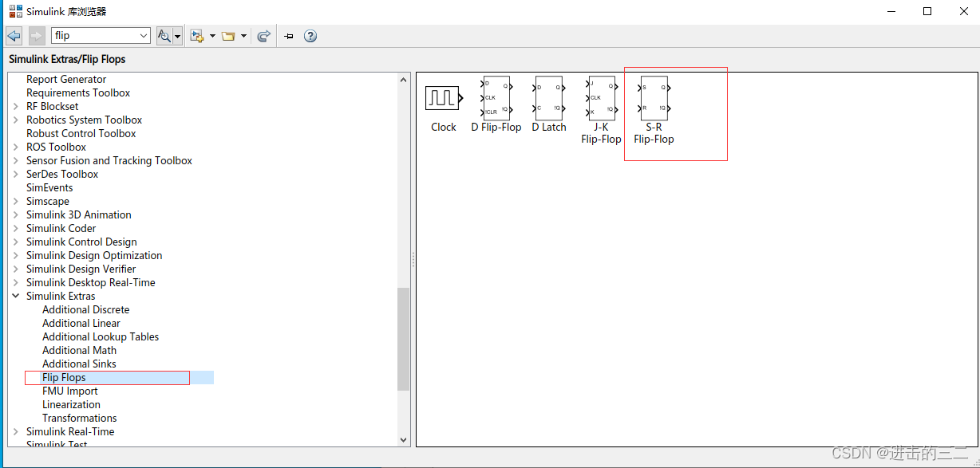Viewport: 980px width, 468px height.
Task: Select Additional Linear library
Action: tap(81, 323)
